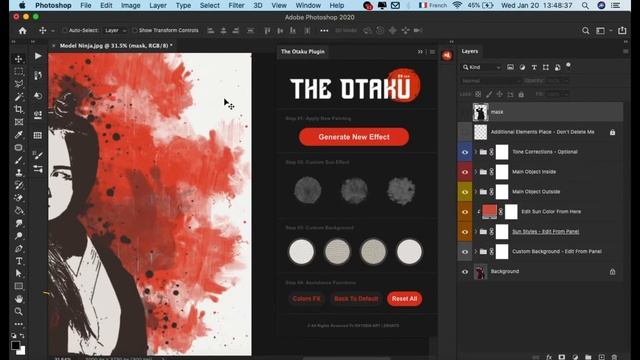Open the Auto-Select Layer dropdown
The width and height of the screenshot is (640, 360).
click(115, 31)
